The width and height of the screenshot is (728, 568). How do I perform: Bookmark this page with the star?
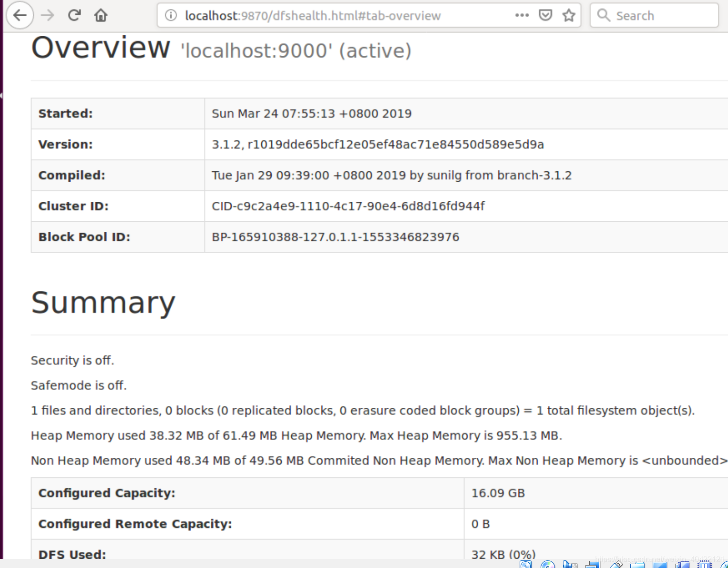tap(569, 15)
